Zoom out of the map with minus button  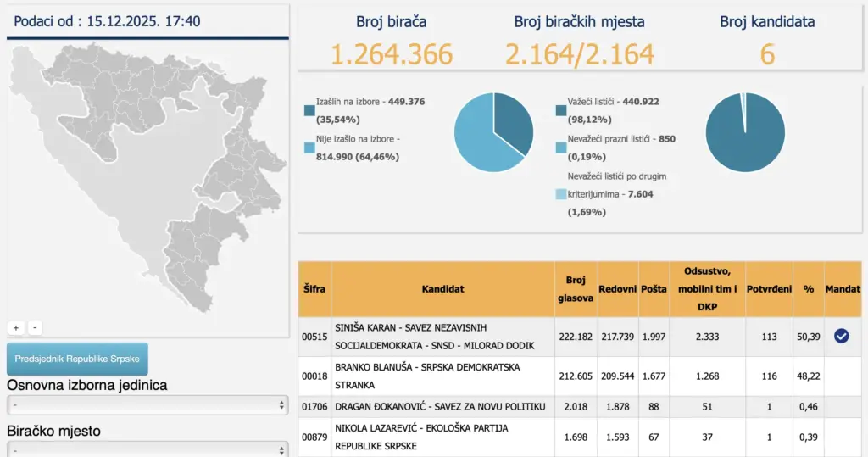click(35, 327)
